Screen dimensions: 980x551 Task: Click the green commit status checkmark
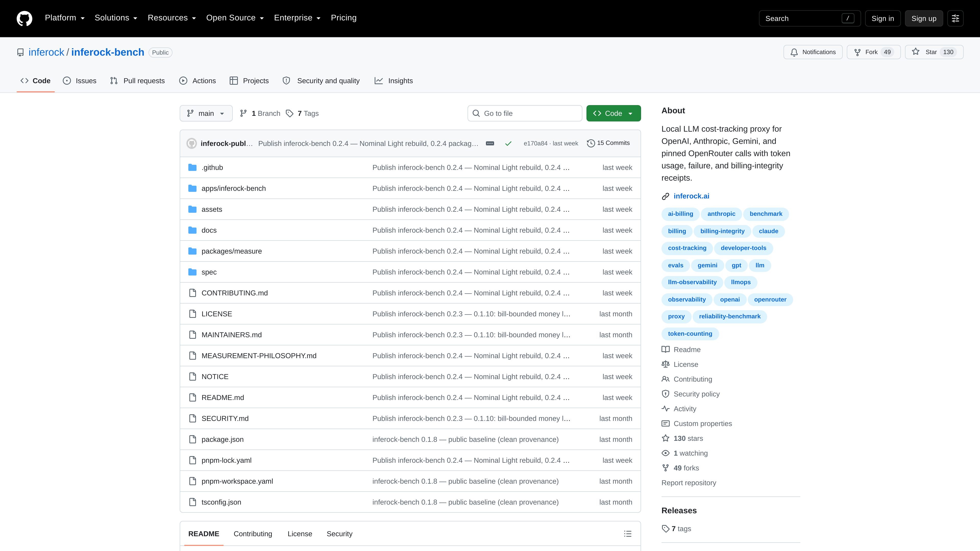508,143
